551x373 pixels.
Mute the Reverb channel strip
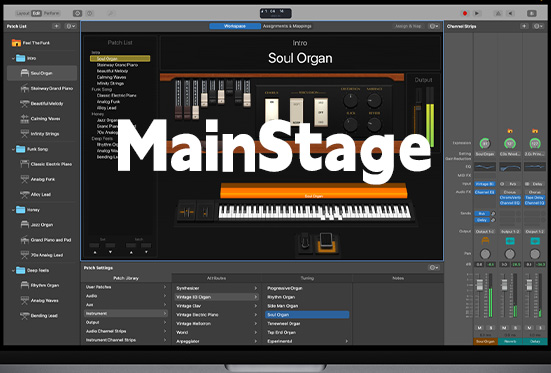coord(504,328)
